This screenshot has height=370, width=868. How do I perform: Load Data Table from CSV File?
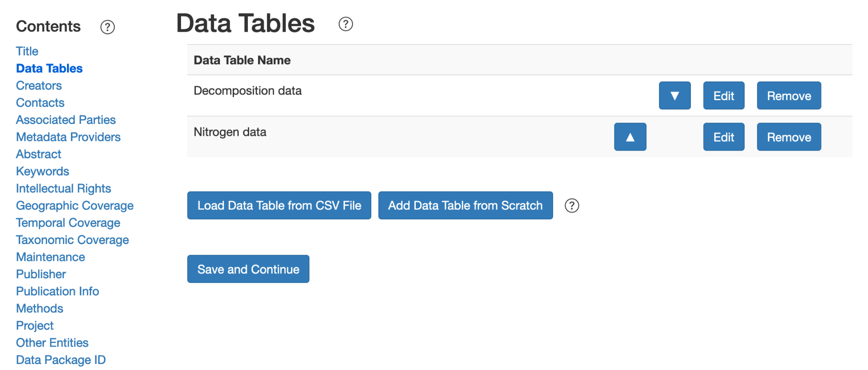(279, 205)
